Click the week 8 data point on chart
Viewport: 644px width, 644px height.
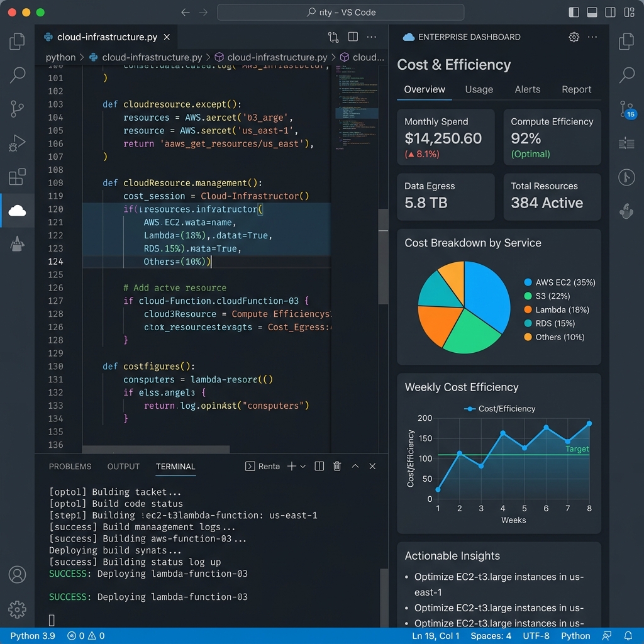[x=589, y=423]
